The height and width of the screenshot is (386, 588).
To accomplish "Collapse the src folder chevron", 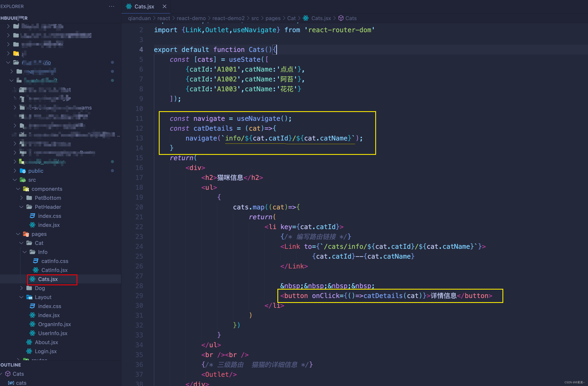I will coord(15,180).
